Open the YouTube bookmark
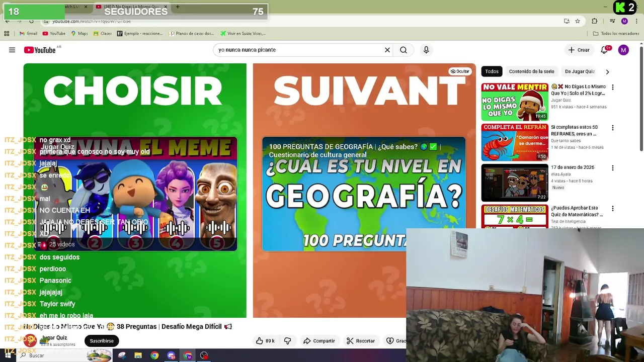644x362 pixels. pyautogui.click(x=54, y=34)
